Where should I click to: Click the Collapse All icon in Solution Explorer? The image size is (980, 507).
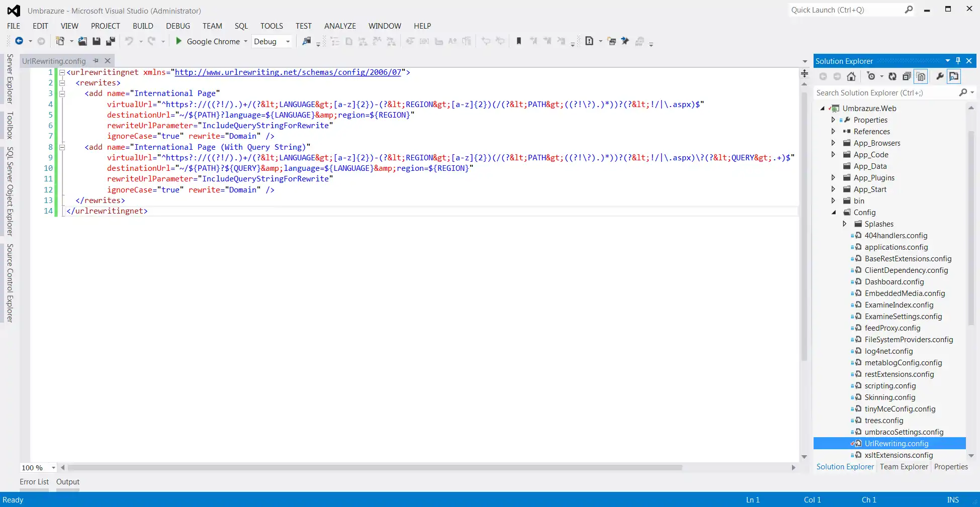coord(907,76)
